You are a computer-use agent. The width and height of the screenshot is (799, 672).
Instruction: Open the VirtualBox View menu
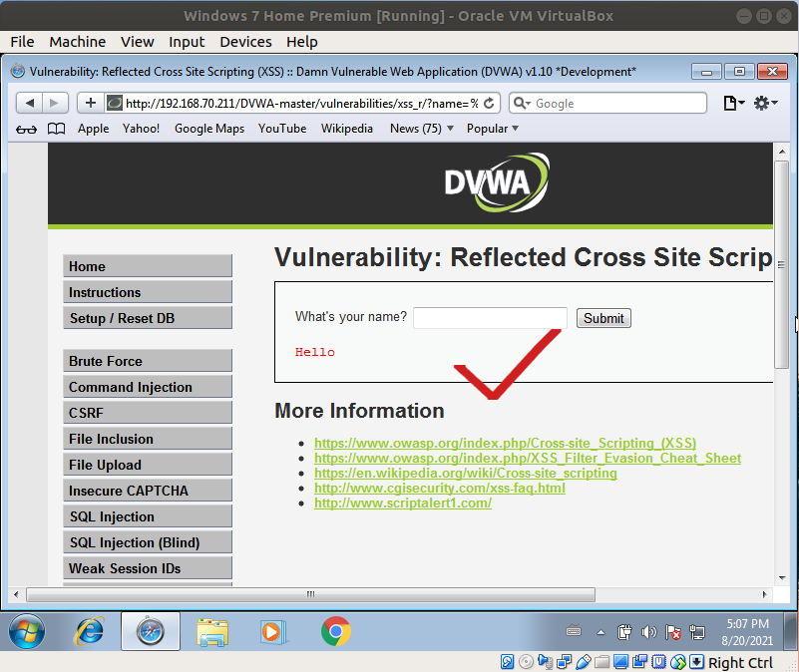[137, 42]
